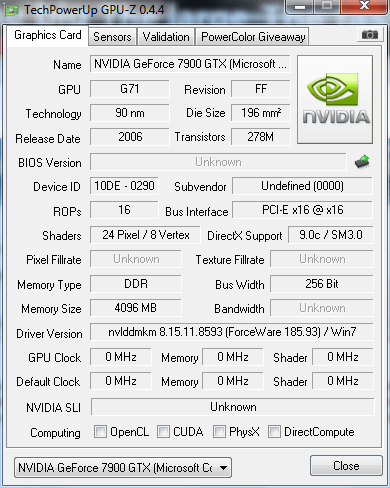Click the Close button
Viewport: 390px width, 488px height.
(346, 466)
